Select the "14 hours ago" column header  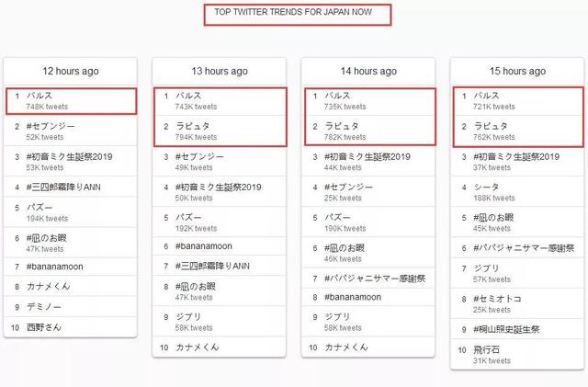pyautogui.click(x=368, y=71)
